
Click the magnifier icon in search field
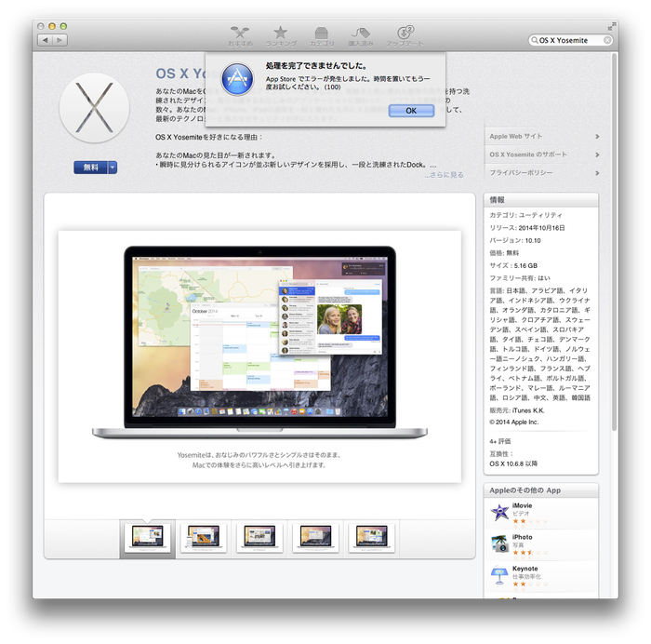(x=535, y=40)
